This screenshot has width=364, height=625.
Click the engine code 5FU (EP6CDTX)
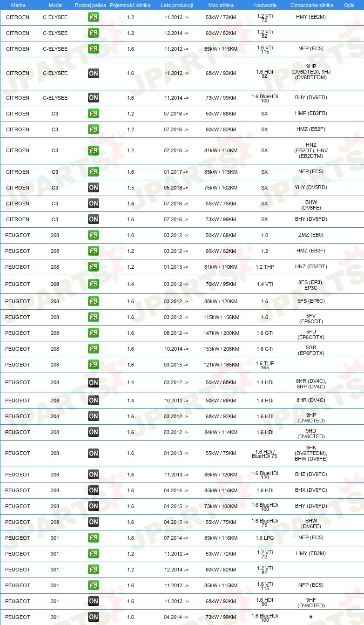click(311, 334)
